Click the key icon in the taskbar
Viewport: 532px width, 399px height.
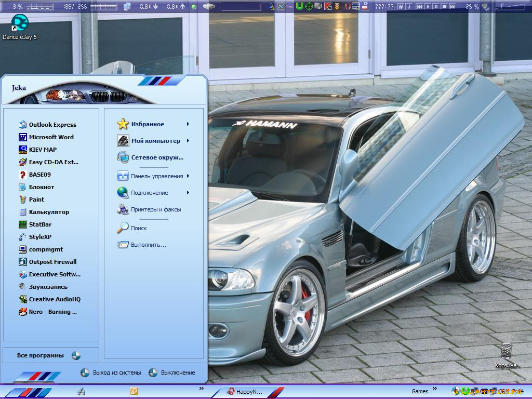pos(134,391)
